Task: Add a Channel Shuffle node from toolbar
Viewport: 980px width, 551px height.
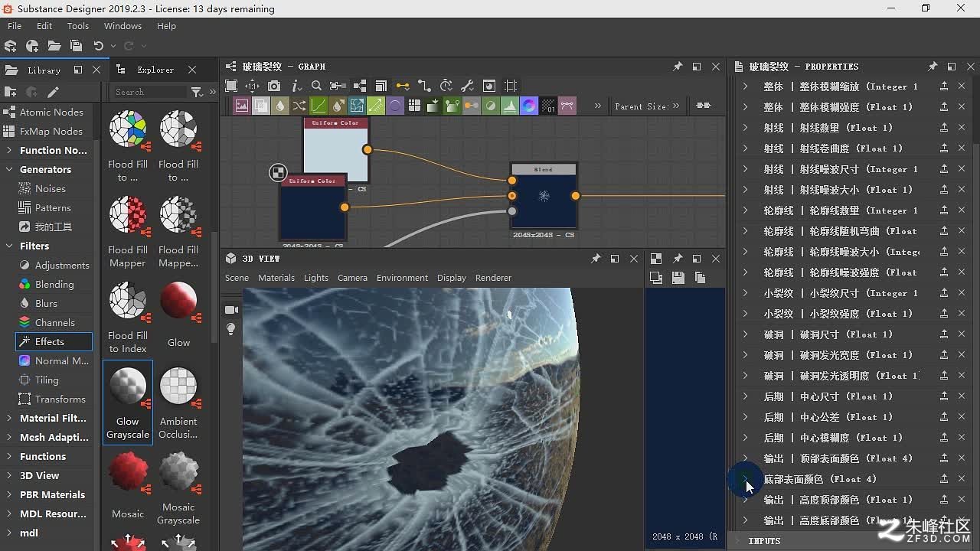Action: (x=299, y=106)
